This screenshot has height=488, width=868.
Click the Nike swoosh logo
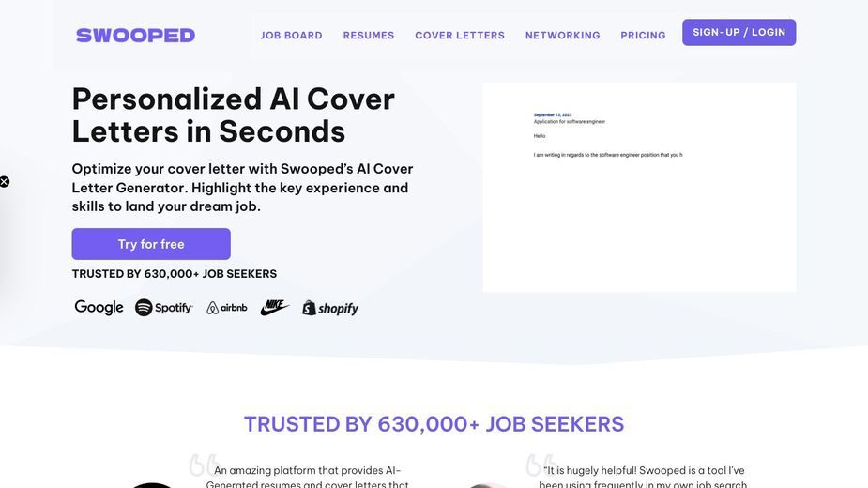[275, 308]
